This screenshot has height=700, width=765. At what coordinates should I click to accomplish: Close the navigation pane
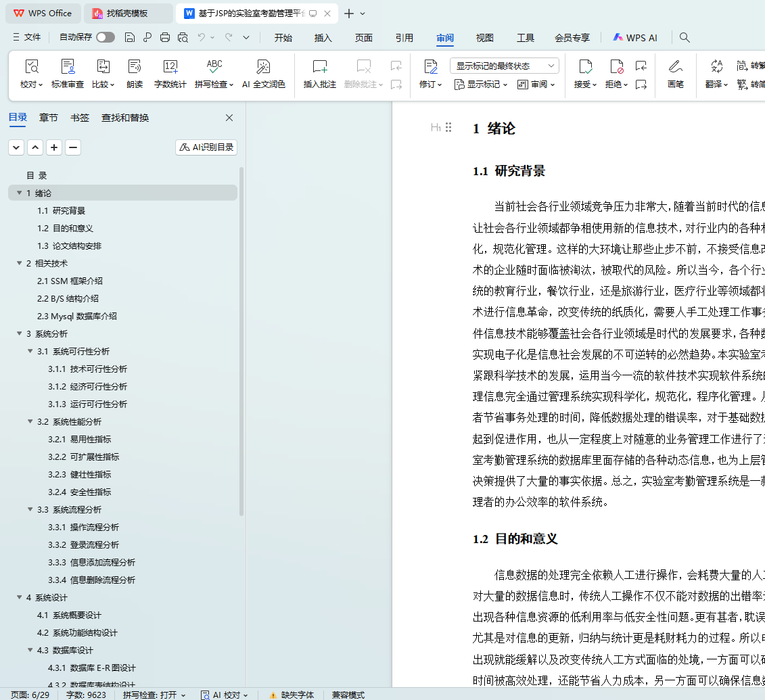tap(229, 118)
